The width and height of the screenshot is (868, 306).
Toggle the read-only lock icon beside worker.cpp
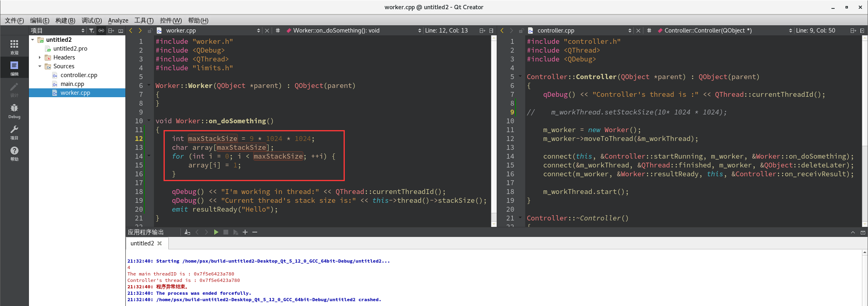[x=149, y=31]
